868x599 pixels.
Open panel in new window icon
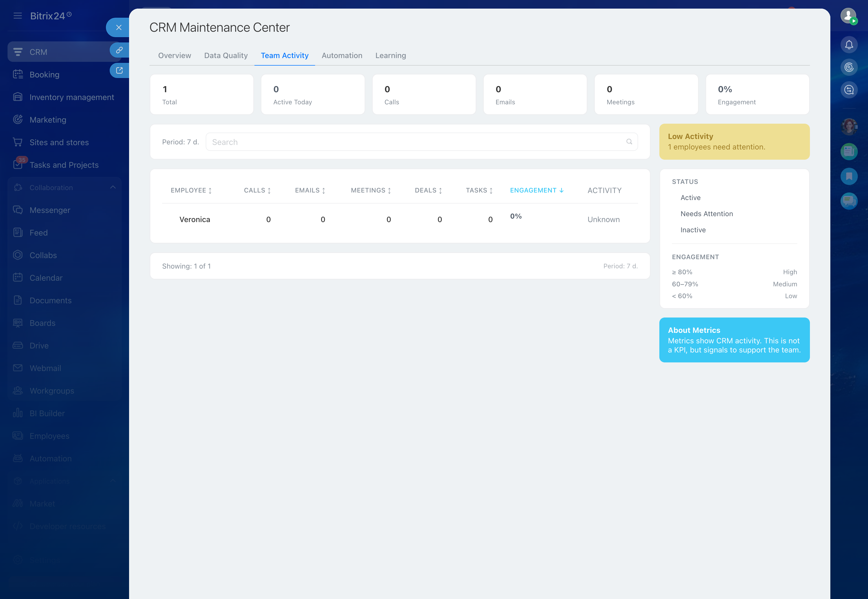[x=119, y=70]
